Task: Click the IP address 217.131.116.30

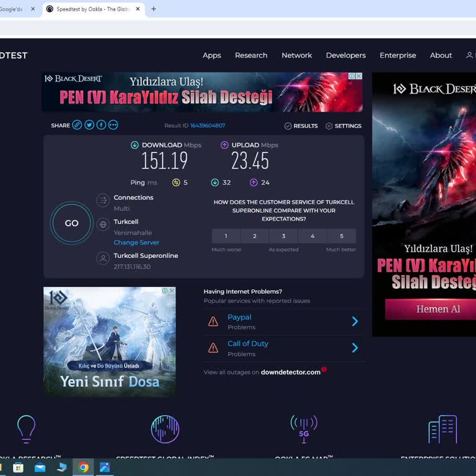Action: coord(132,267)
